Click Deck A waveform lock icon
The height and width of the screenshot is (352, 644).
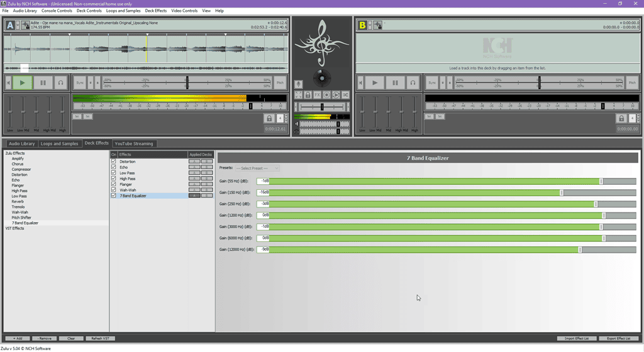[x=25, y=25]
